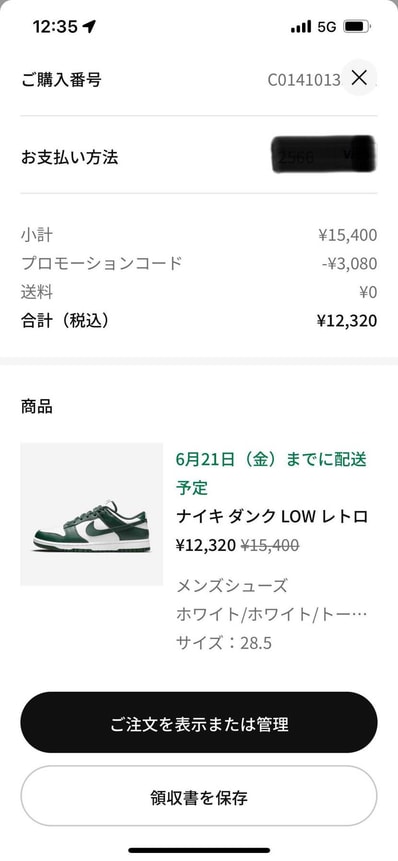Open the green Nike Dunk shoe thumbnail

(92, 514)
